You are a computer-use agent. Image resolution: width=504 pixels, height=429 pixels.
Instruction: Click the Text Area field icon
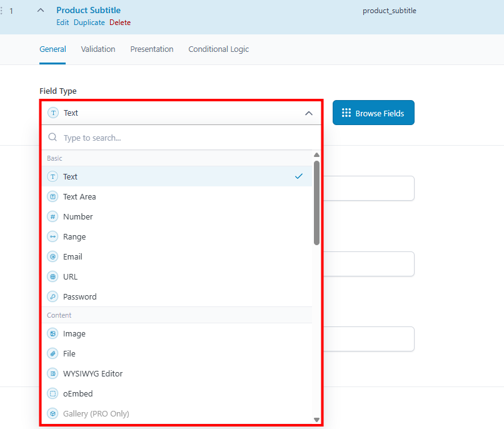pyautogui.click(x=53, y=196)
